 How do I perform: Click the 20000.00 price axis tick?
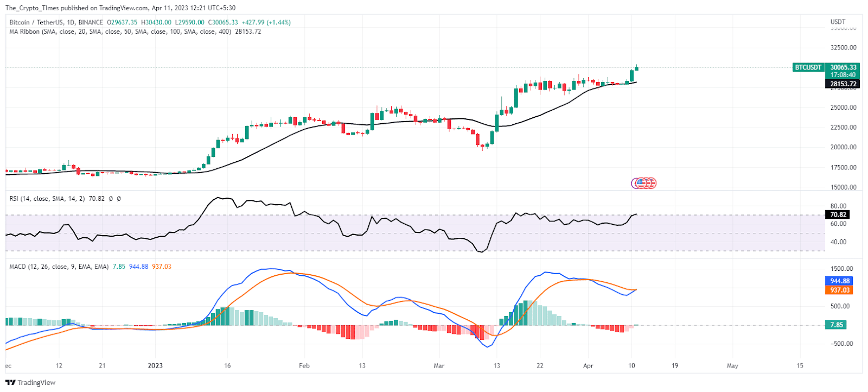tap(844, 147)
